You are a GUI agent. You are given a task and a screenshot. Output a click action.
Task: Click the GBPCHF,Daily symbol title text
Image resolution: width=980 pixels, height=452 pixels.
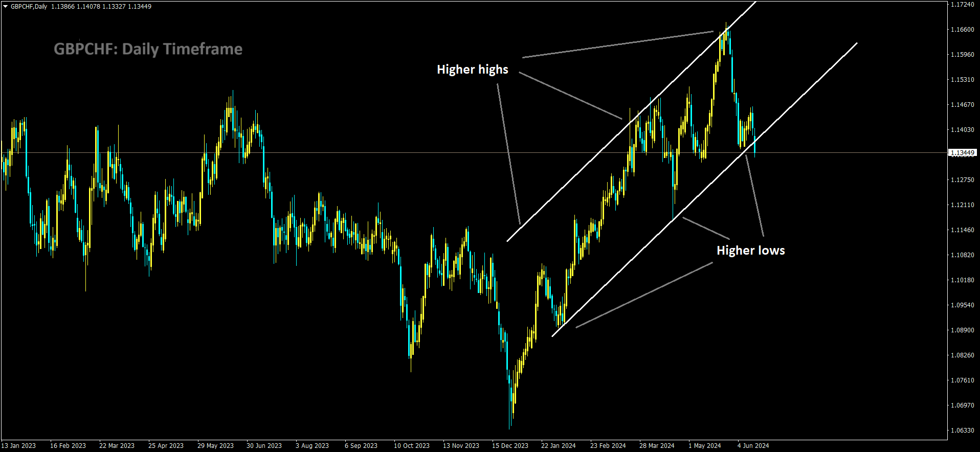tap(29, 7)
